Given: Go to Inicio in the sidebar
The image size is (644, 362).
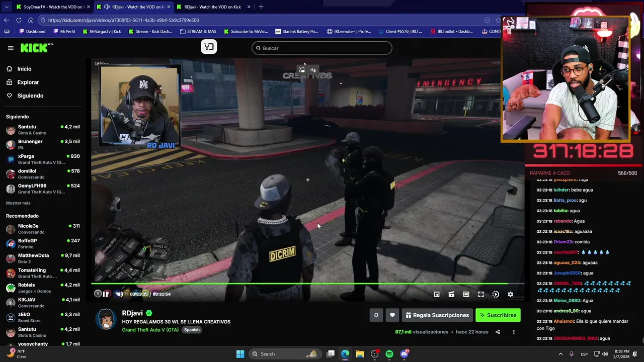Looking at the screenshot, I should point(24,69).
